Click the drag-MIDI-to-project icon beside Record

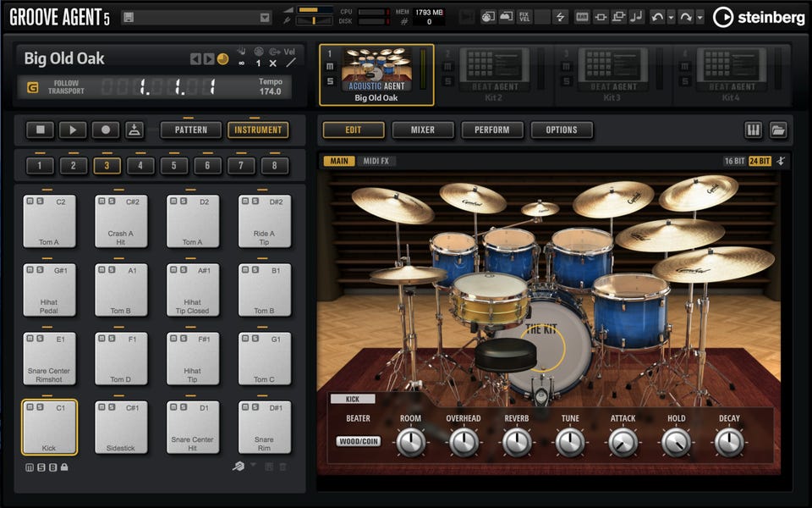tap(134, 130)
